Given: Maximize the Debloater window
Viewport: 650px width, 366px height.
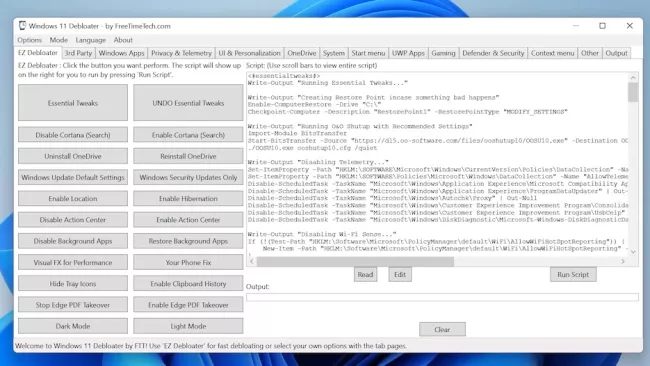Looking at the screenshot, I should click(602, 26).
